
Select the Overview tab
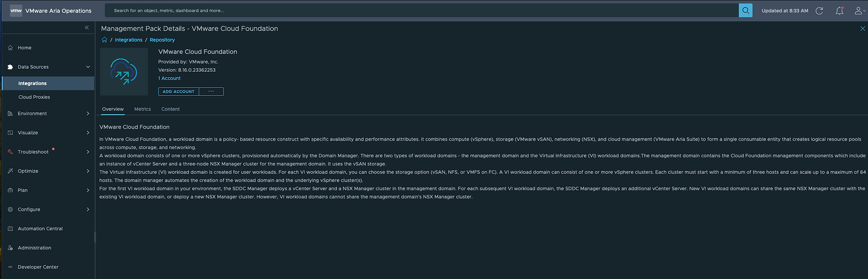click(x=113, y=109)
